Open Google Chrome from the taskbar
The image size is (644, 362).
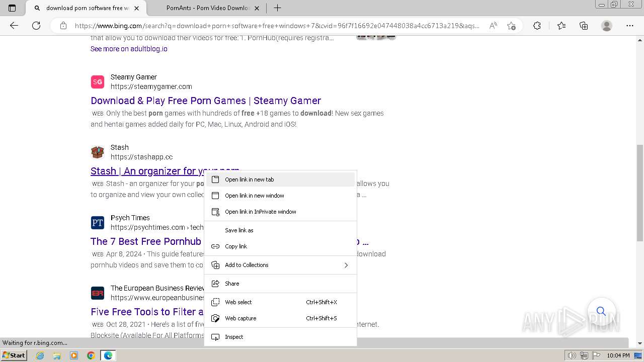[91, 355]
